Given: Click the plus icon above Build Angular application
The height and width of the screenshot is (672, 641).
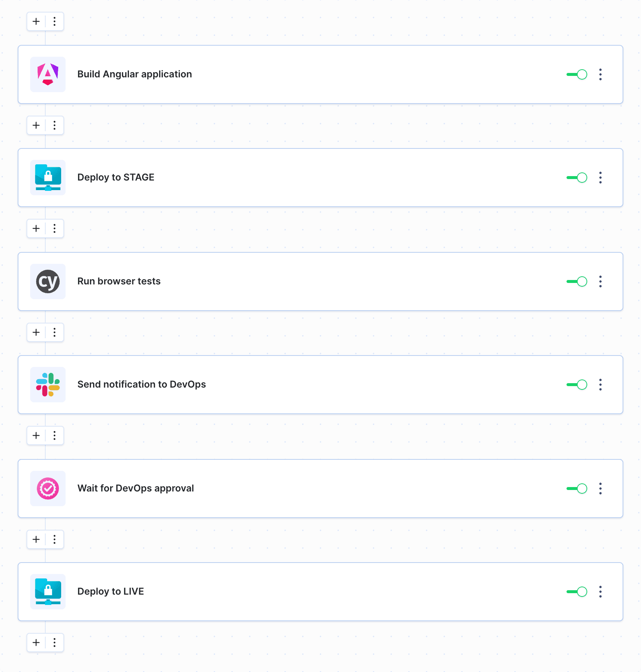Looking at the screenshot, I should click(36, 21).
